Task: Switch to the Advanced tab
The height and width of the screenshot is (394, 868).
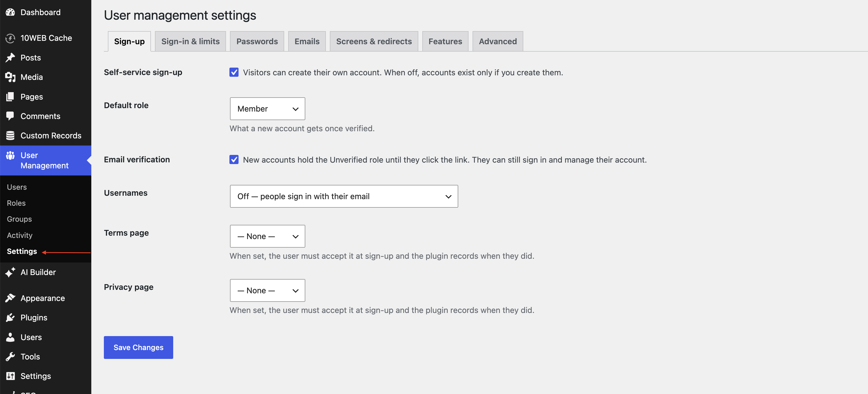Action: pyautogui.click(x=498, y=41)
